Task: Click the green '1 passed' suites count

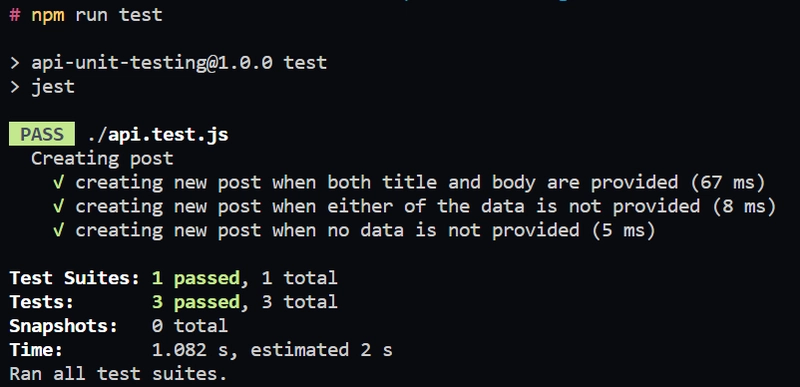Action: 196,278
